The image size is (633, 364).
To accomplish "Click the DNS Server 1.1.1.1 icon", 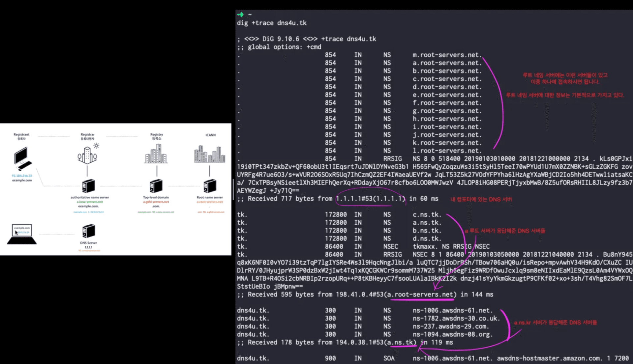I will point(88,231).
